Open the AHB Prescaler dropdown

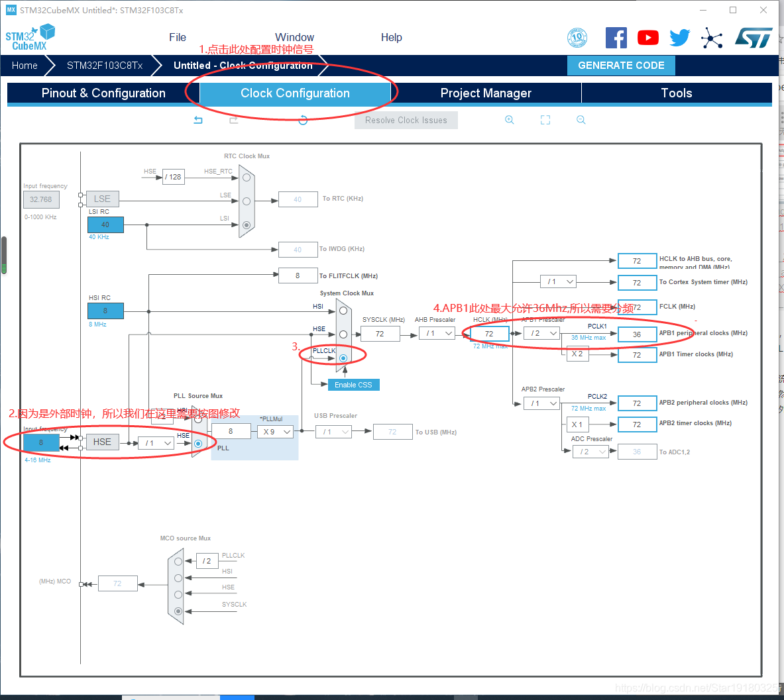pyautogui.click(x=437, y=333)
